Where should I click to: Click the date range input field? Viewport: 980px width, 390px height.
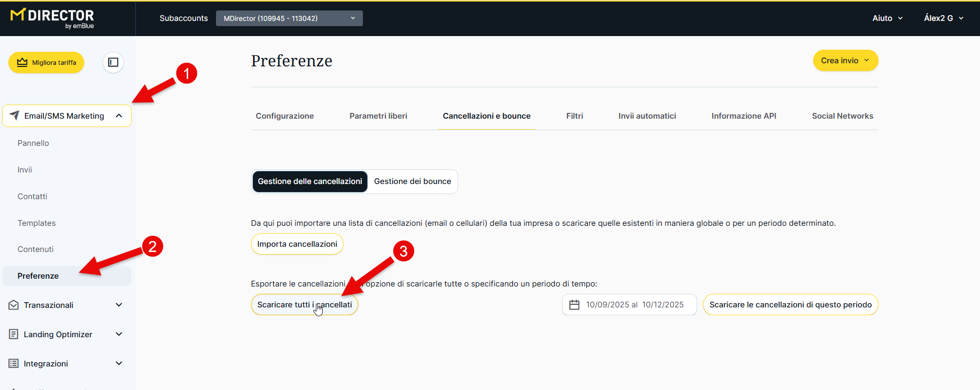635,305
